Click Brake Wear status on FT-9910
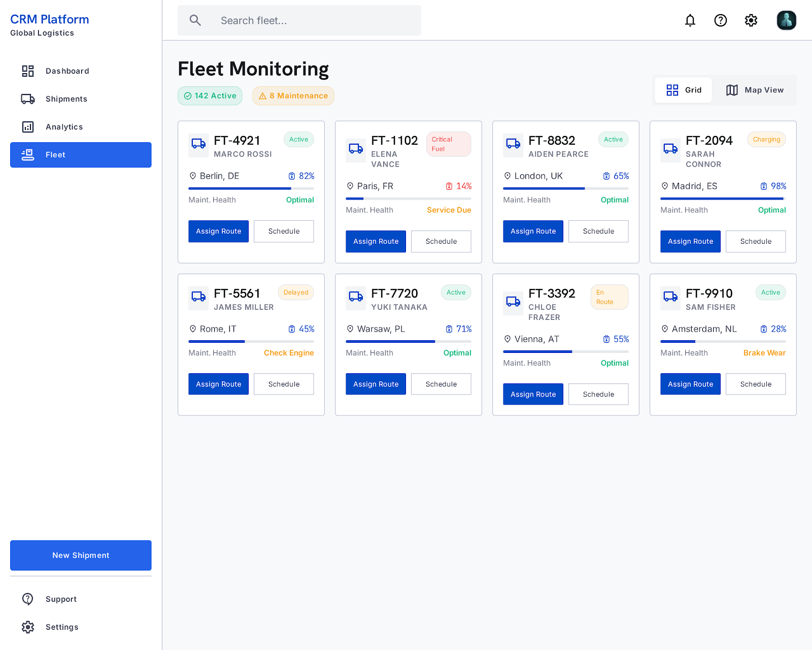 coord(764,353)
